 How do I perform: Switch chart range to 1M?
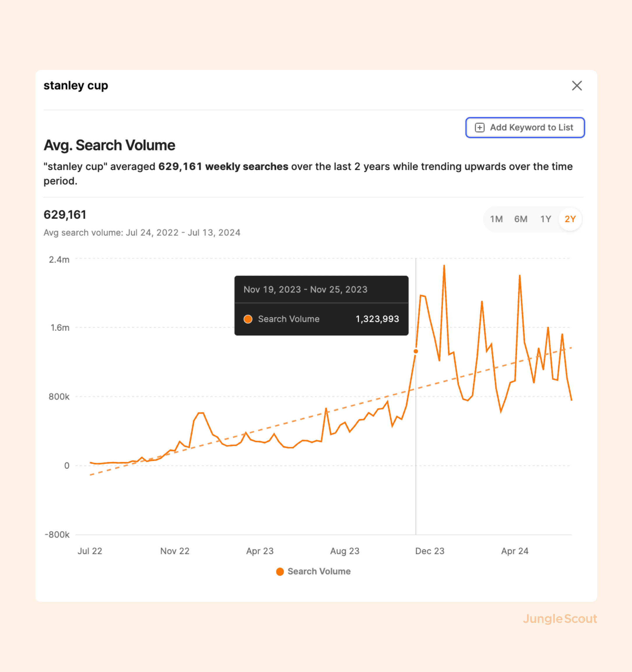click(x=496, y=219)
